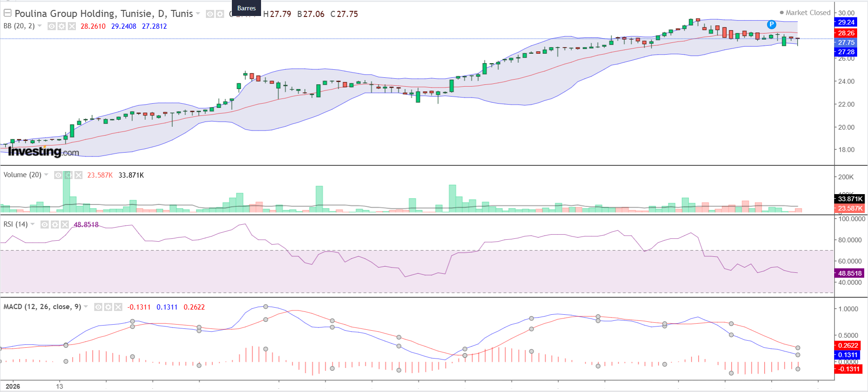Click the 30.00 price scale label
The image size is (868, 392).
(846, 13)
